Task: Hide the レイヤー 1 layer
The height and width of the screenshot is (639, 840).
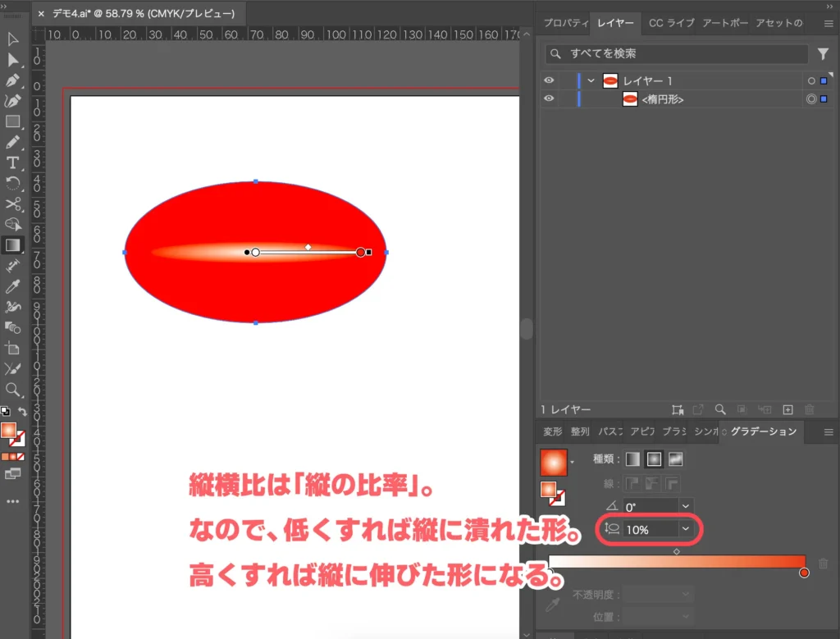Action: tap(550, 80)
